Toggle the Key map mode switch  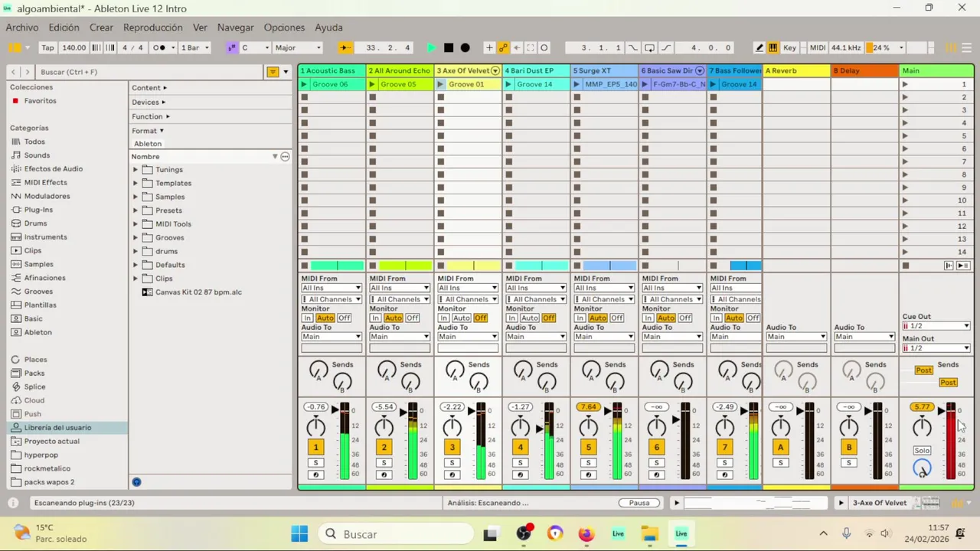coord(789,47)
